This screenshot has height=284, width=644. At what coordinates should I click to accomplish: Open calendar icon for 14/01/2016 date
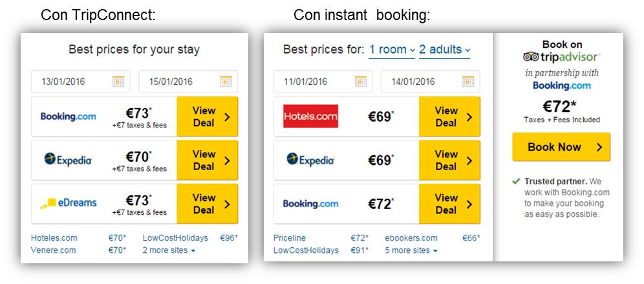click(468, 82)
